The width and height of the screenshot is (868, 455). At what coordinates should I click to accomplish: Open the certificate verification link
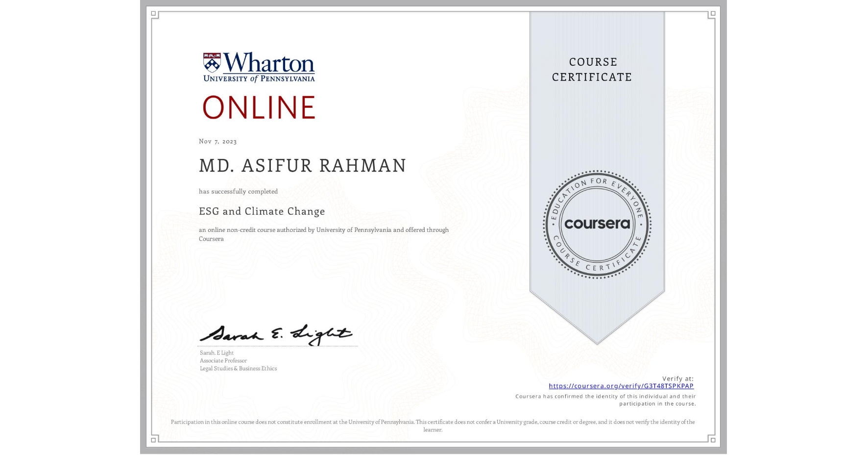pyautogui.click(x=621, y=386)
